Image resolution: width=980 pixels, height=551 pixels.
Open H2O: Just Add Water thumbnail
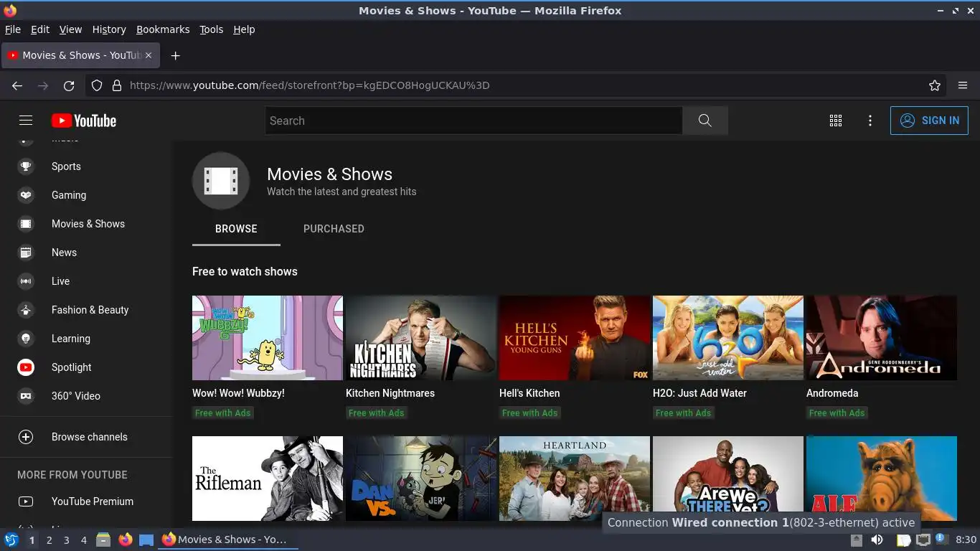728,338
